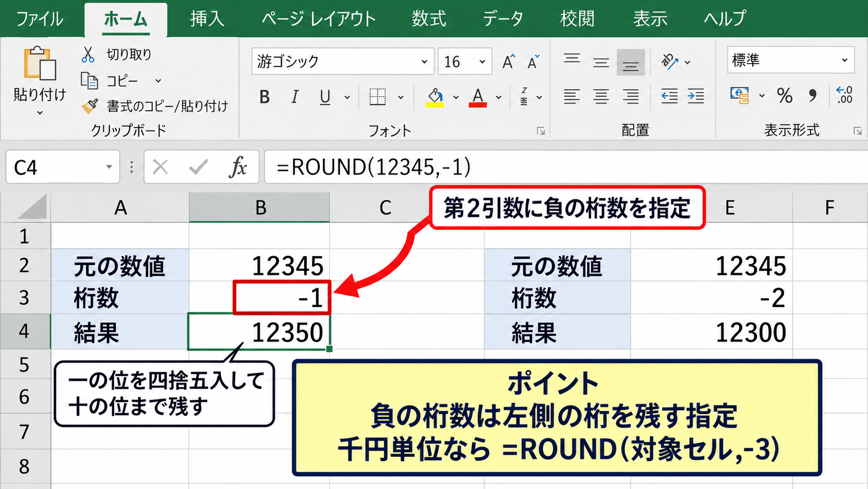
Task: Apply comma style number format
Action: pos(812,96)
